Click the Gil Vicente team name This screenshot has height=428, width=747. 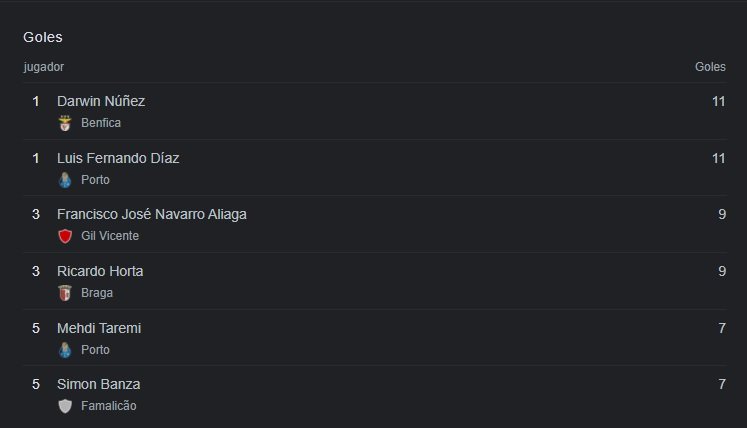tap(110, 236)
